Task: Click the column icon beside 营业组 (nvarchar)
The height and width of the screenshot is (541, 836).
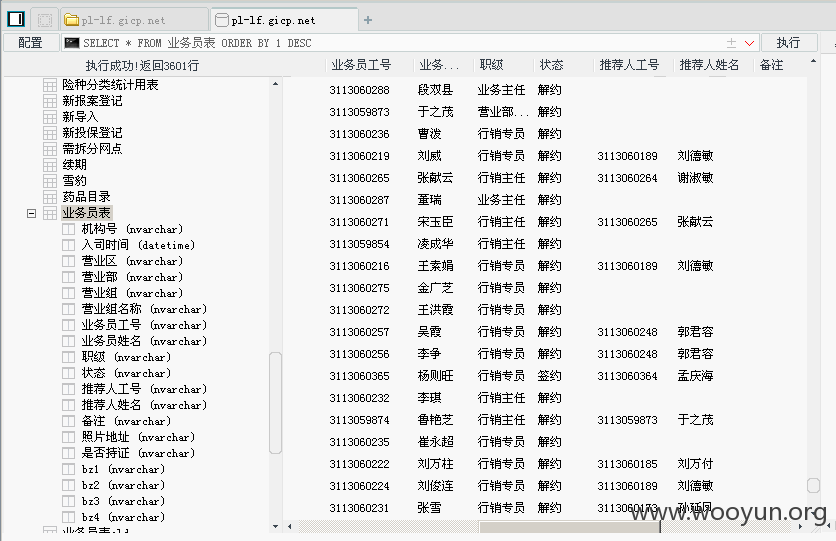Action: click(68, 293)
